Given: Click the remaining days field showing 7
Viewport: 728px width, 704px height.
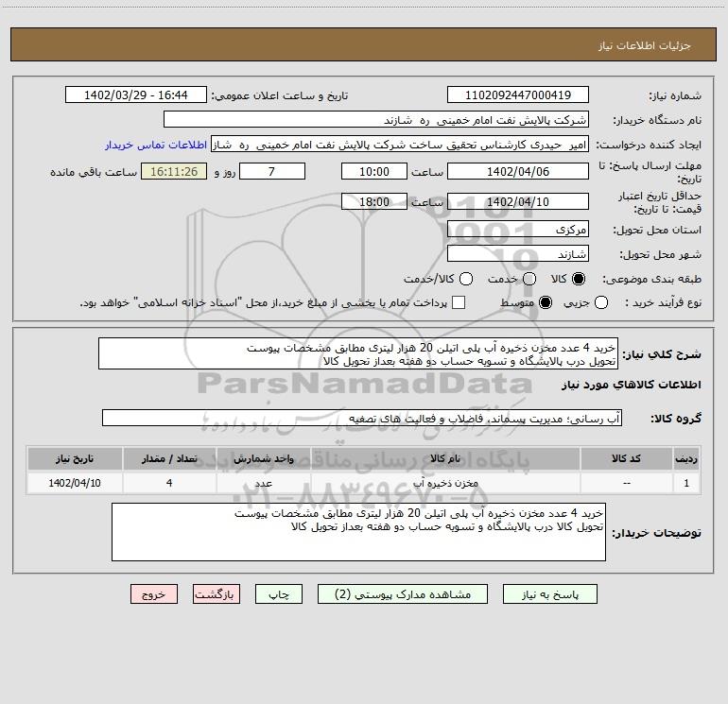Looking at the screenshot, I should (x=272, y=171).
